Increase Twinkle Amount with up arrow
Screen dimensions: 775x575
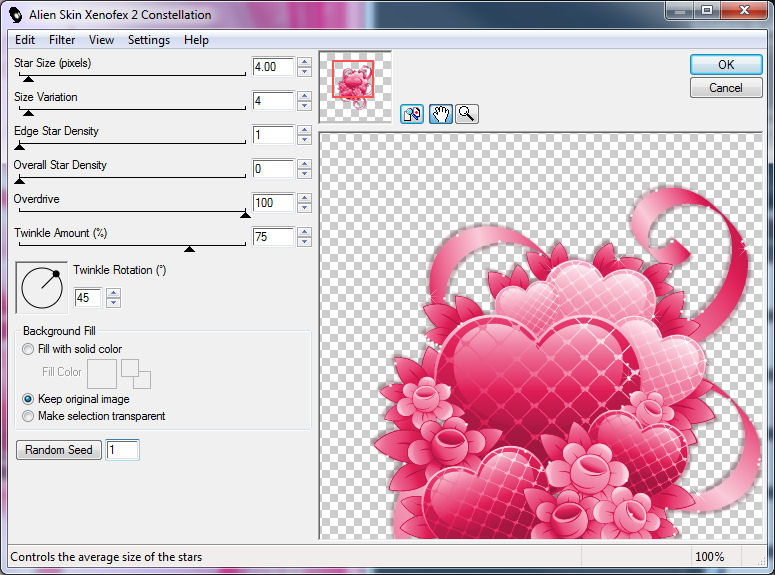(x=304, y=232)
